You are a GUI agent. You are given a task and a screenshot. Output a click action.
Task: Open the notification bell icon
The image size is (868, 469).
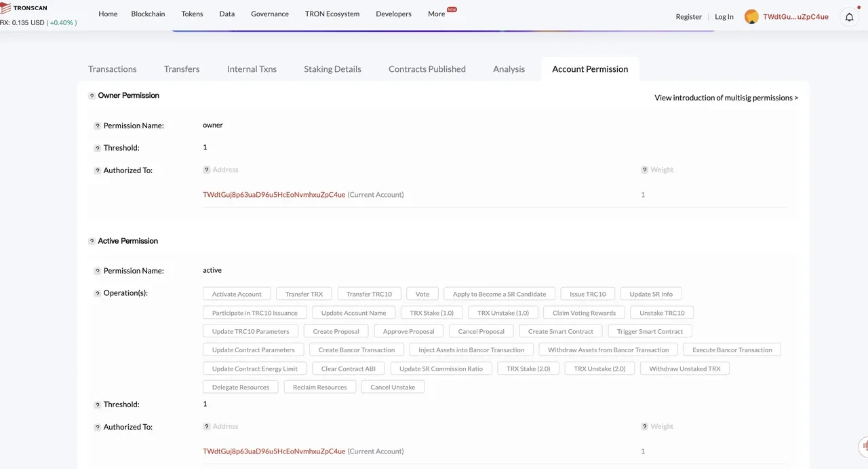tap(849, 17)
